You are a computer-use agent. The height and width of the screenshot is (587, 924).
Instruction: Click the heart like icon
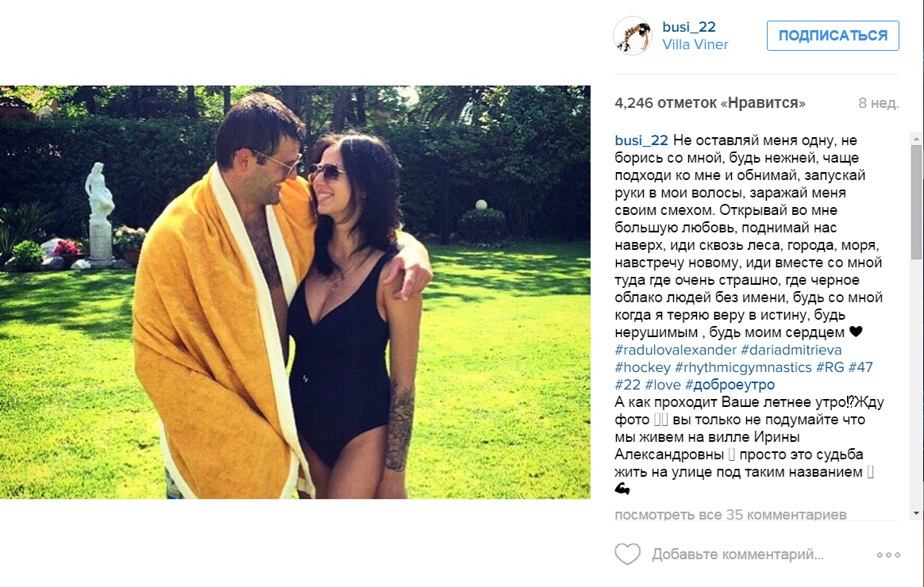pyautogui.click(x=627, y=554)
